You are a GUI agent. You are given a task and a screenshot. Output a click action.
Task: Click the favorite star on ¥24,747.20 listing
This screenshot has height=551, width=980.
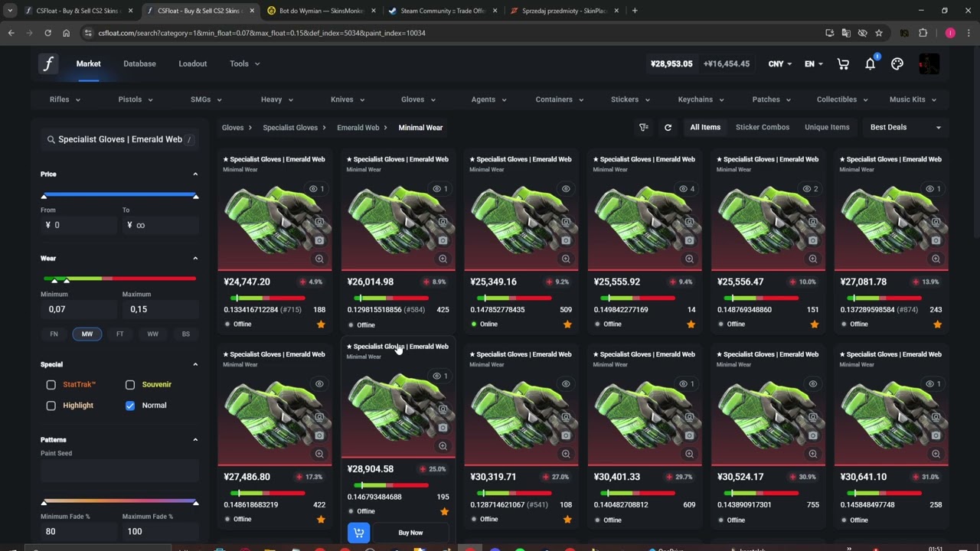(321, 324)
